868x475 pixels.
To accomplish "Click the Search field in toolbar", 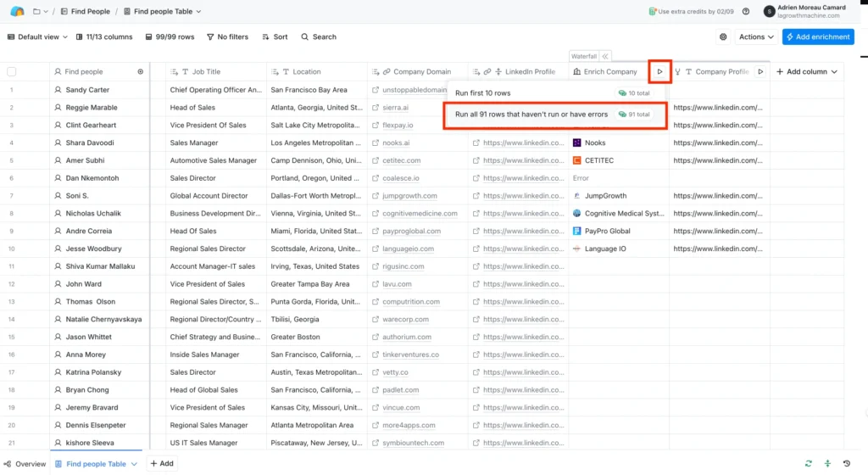I will [320, 37].
